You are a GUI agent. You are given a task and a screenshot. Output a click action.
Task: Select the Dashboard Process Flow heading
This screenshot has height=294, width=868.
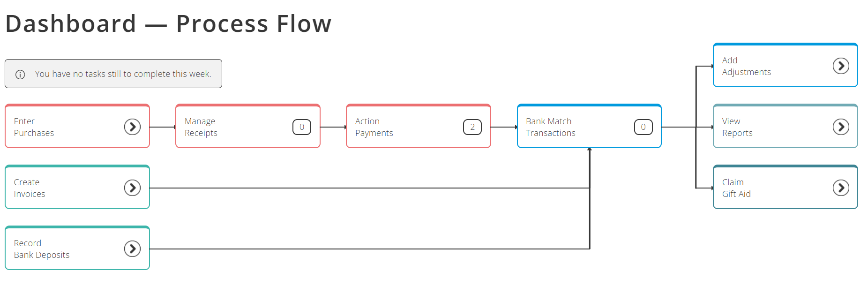pos(168,23)
